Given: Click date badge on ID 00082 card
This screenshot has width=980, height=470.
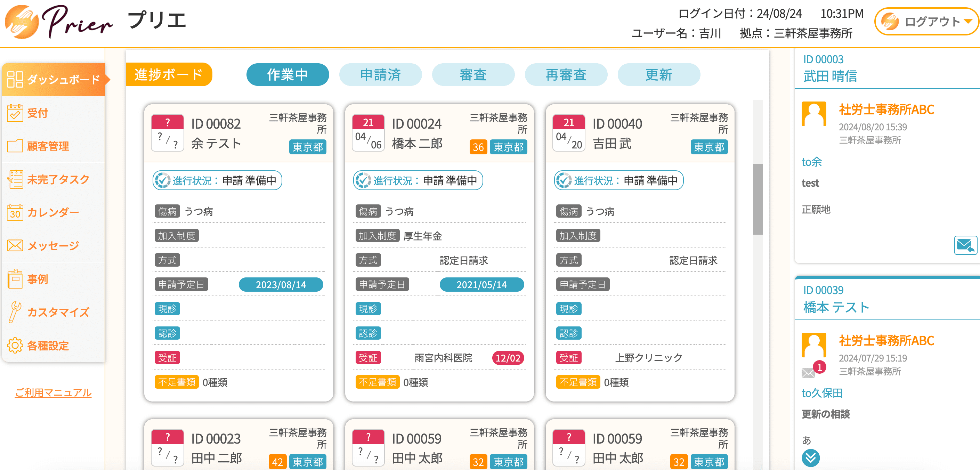Looking at the screenshot, I should tap(168, 133).
